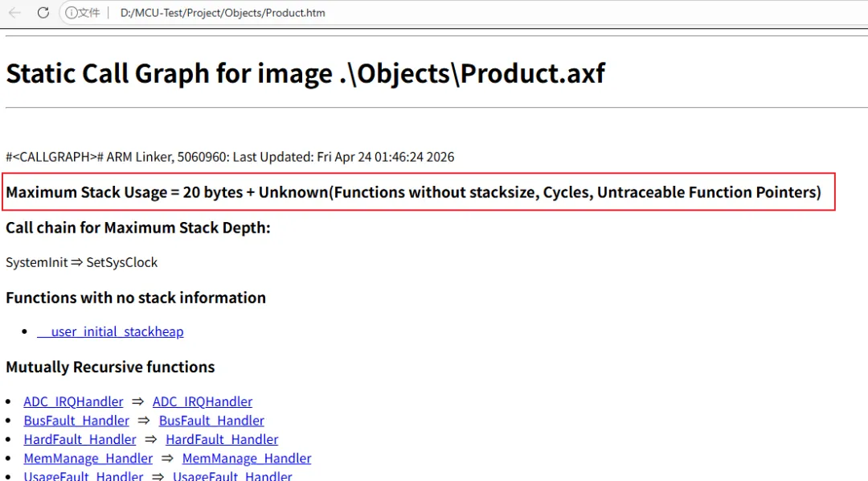Reload the Product.htm page
Image resolution: width=868 pixels, height=481 pixels.
43,13
